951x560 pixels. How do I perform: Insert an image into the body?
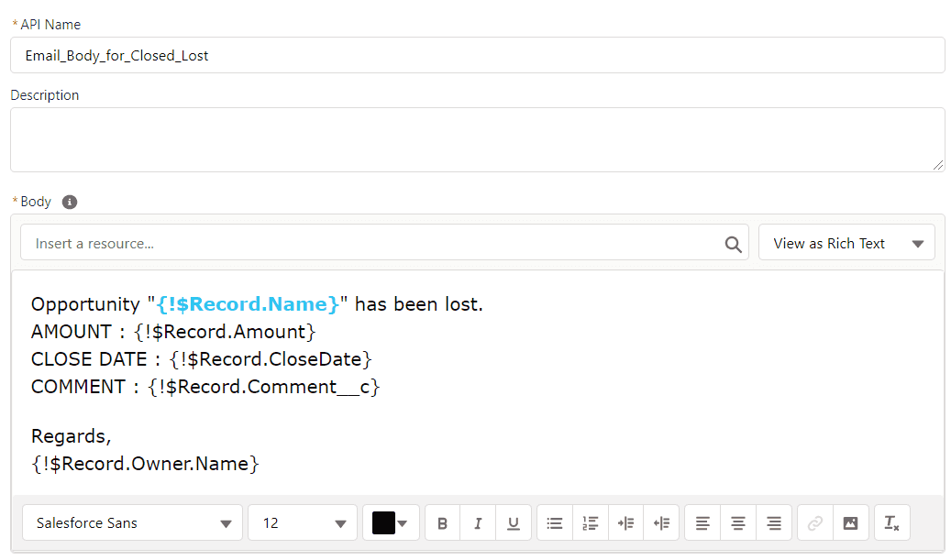851,523
